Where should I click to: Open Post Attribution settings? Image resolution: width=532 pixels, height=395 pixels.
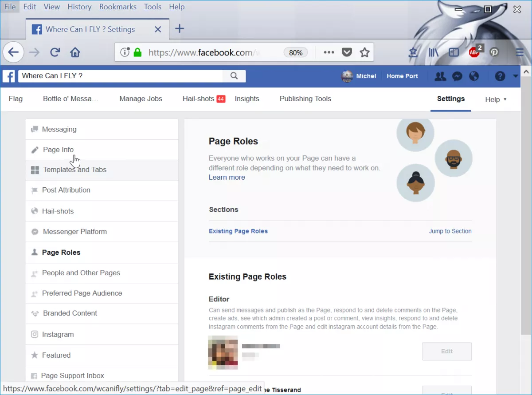pos(102,190)
